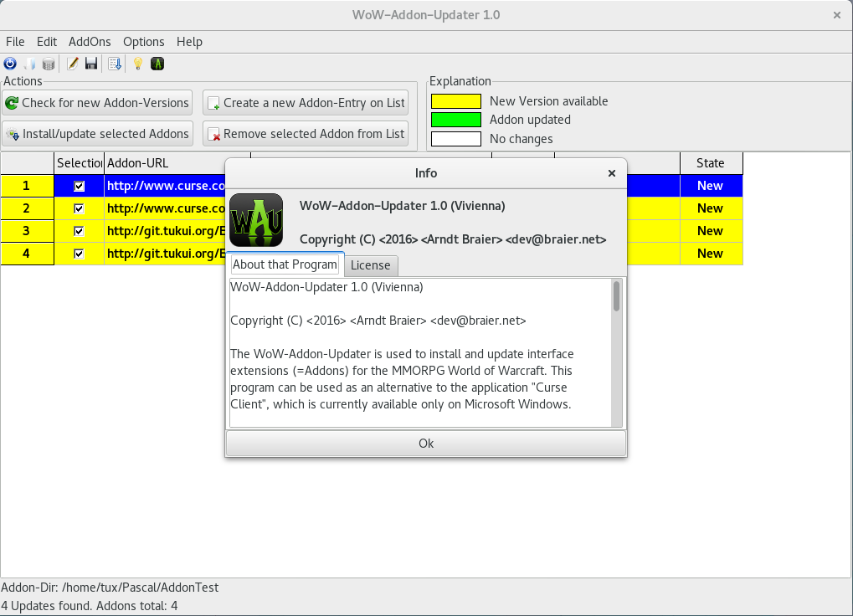Image resolution: width=853 pixels, height=616 pixels.
Task: Select row header number 3
Action: click(27, 231)
